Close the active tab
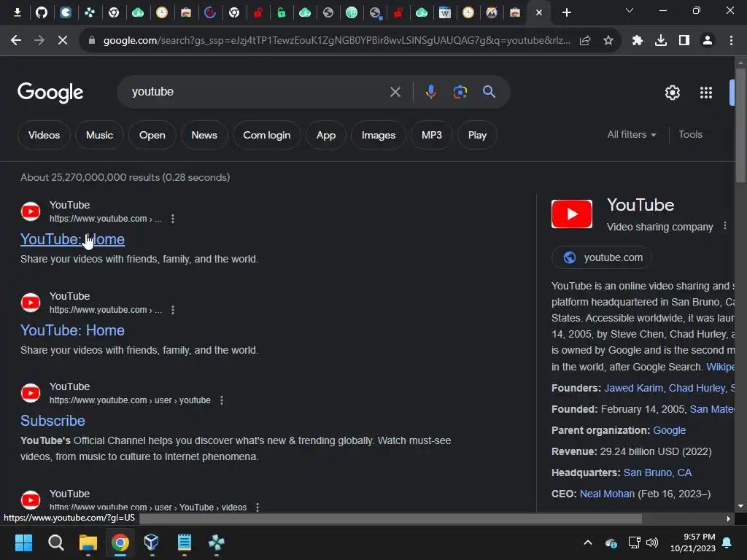This screenshot has height=560, width=747. click(x=539, y=13)
